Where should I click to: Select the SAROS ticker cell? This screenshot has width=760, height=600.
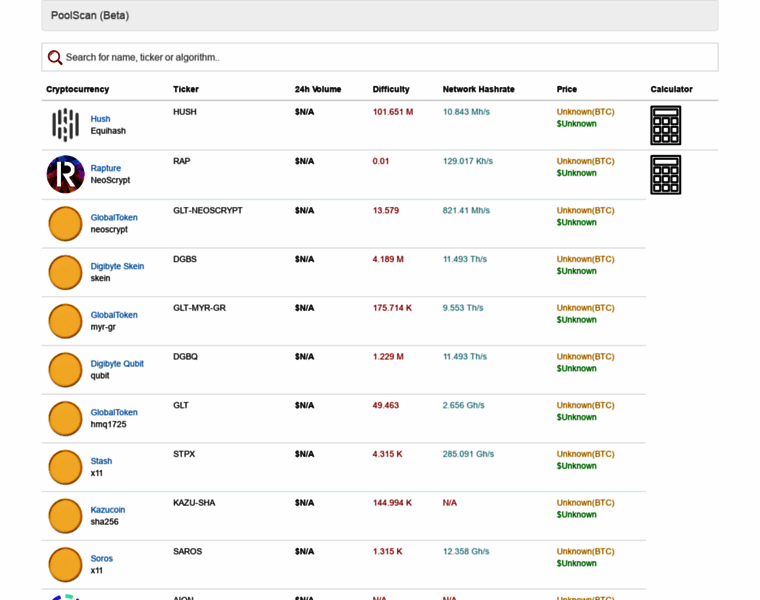click(187, 552)
